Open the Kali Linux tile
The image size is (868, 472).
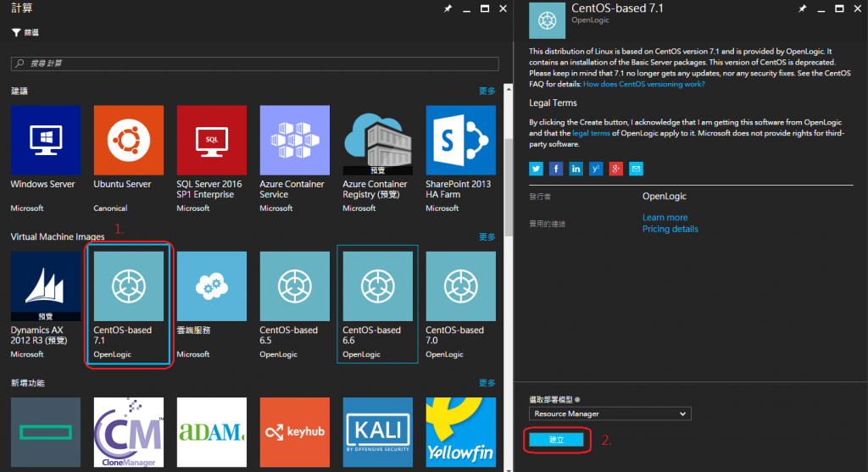coord(377,432)
